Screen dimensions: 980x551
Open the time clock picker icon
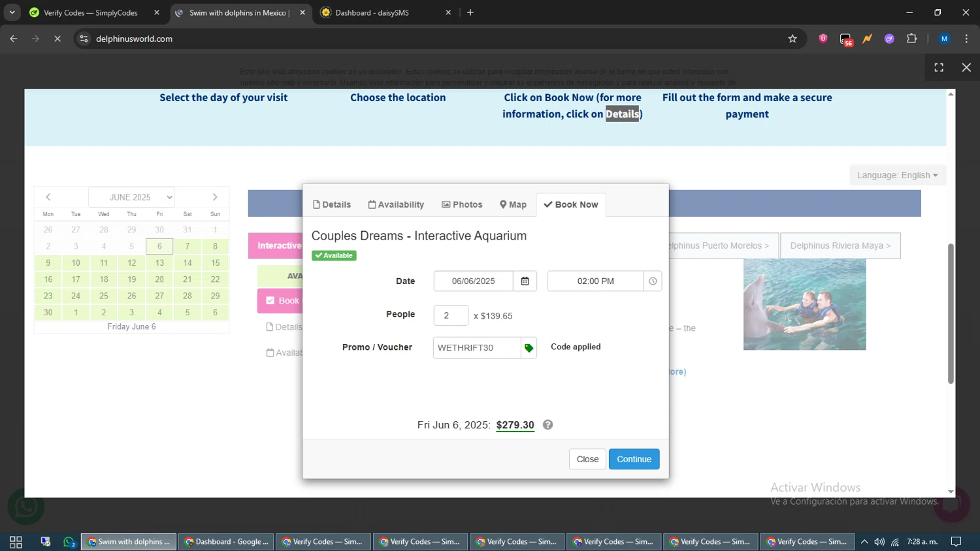point(653,281)
